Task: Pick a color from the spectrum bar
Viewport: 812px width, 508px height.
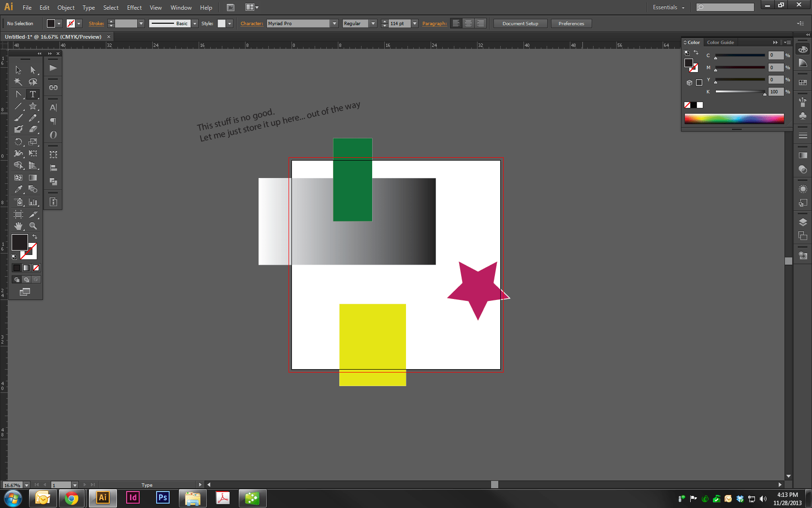Action: 734,119
